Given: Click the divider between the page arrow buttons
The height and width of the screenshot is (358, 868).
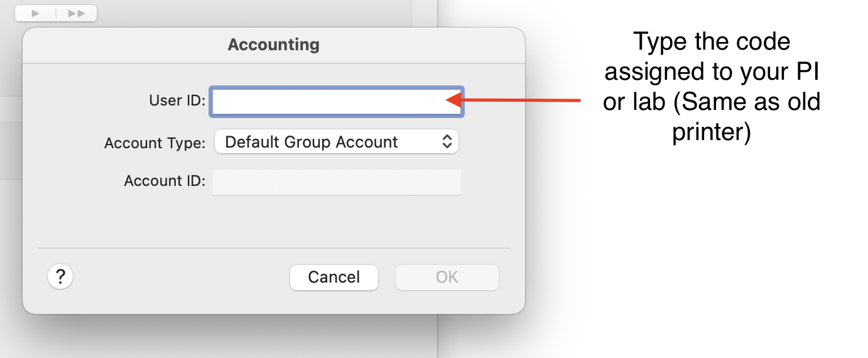Looking at the screenshot, I should click(55, 13).
